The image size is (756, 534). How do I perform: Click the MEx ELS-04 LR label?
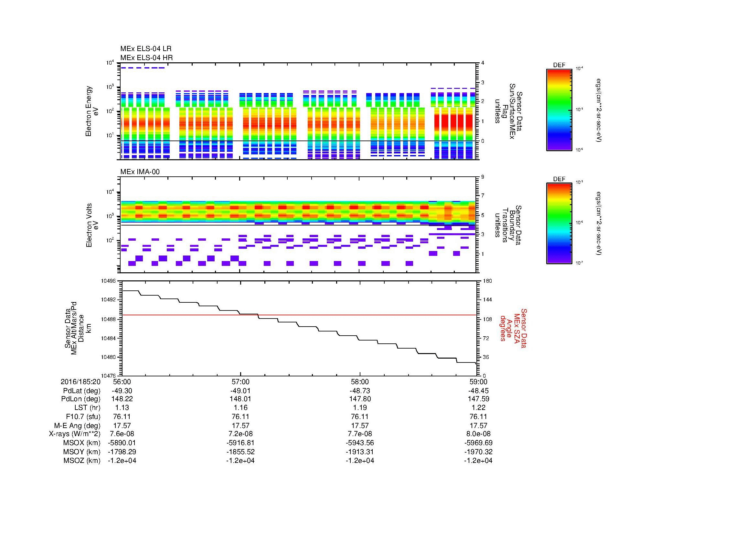tap(146, 49)
